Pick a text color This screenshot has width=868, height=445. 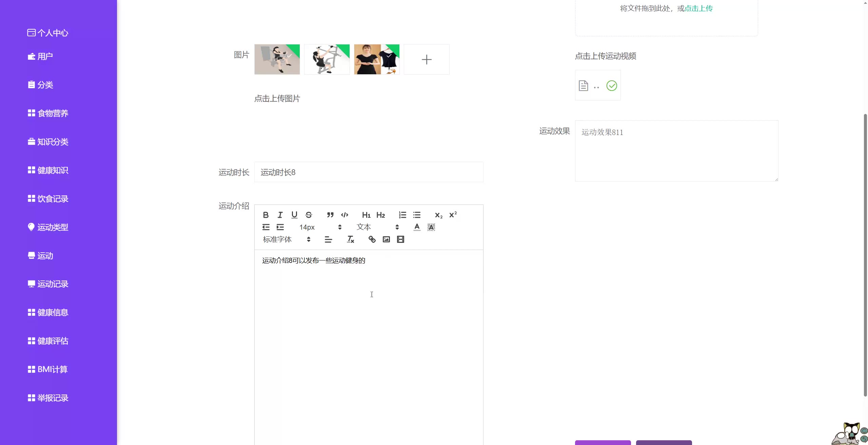tap(417, 227)
